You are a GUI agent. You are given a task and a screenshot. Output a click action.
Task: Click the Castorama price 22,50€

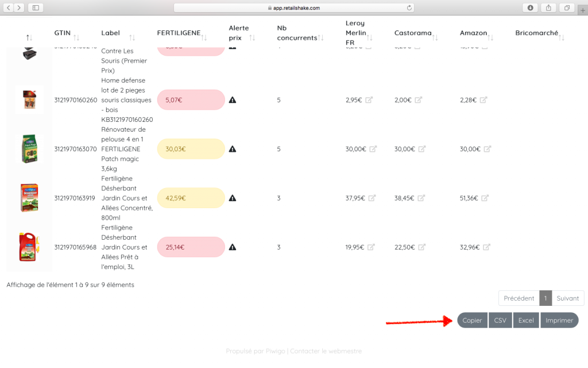(405, 247)
